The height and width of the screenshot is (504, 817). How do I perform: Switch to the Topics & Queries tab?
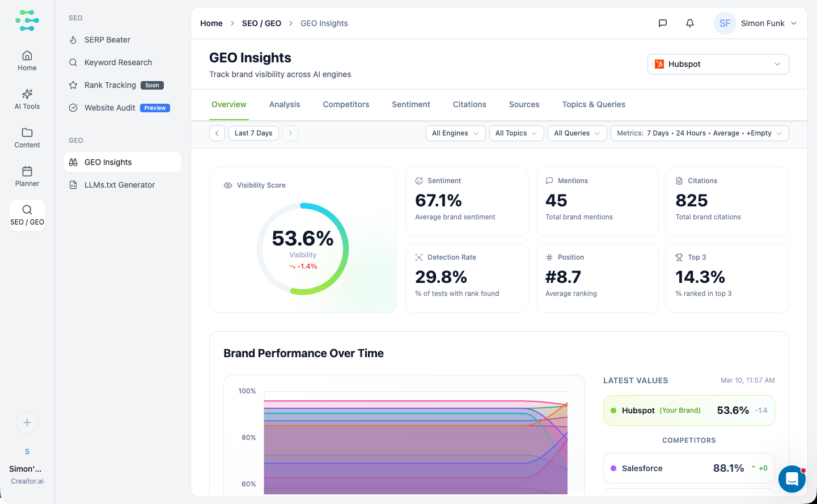(x=594, y=104)
